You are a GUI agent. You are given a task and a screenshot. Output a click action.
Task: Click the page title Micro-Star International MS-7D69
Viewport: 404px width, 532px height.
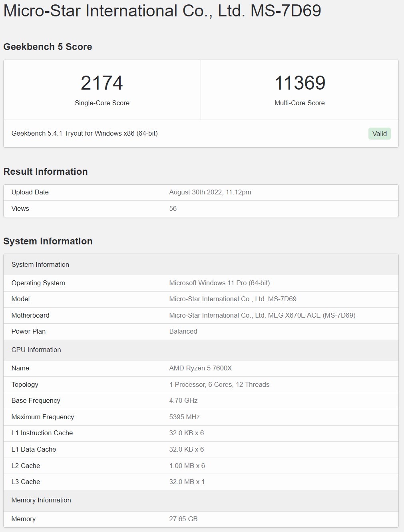tap(162, 11)
